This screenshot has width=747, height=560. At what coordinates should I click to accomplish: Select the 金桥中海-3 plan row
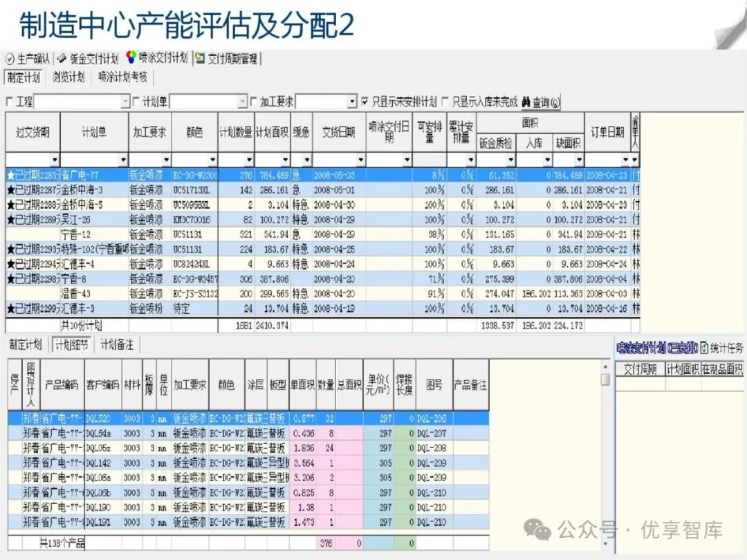click(322, 190)
